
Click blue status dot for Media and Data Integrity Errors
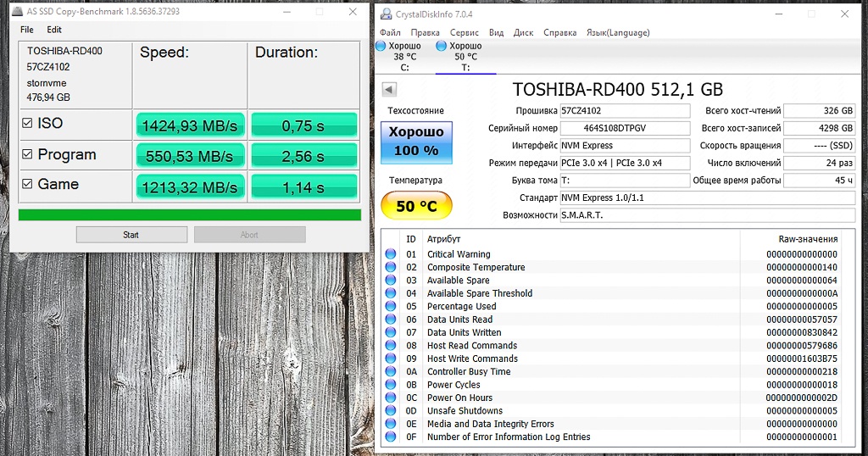pyautogui.click(x=391, y=424)
